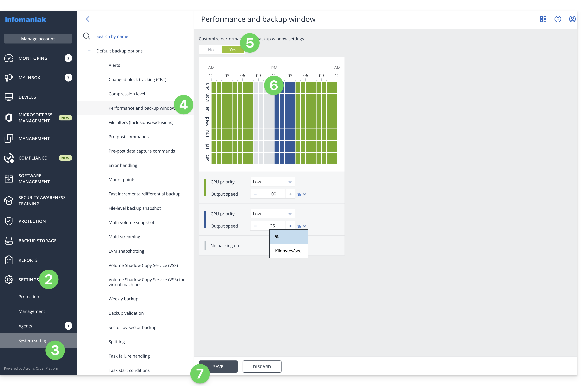
Task: Click the My Inbox megaphone icon
Action: pos(9,78)
